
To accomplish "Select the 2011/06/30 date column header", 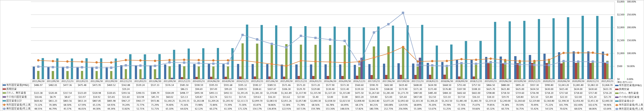I will pyautogui.click(x=38, y=81).
